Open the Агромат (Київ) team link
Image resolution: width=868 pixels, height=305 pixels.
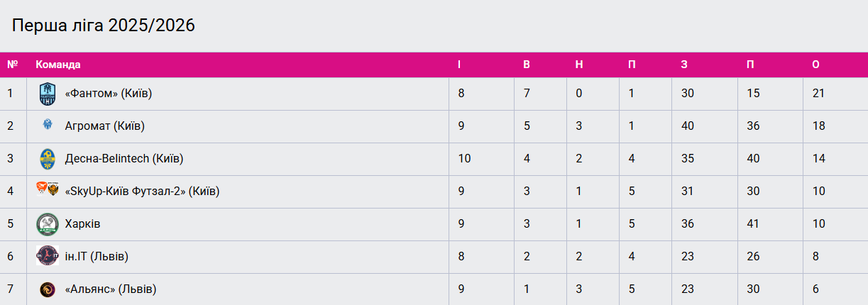click(104, 126)
